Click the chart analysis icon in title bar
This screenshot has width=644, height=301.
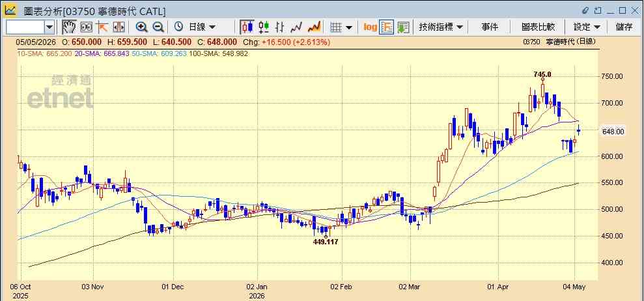coord(10,10)
